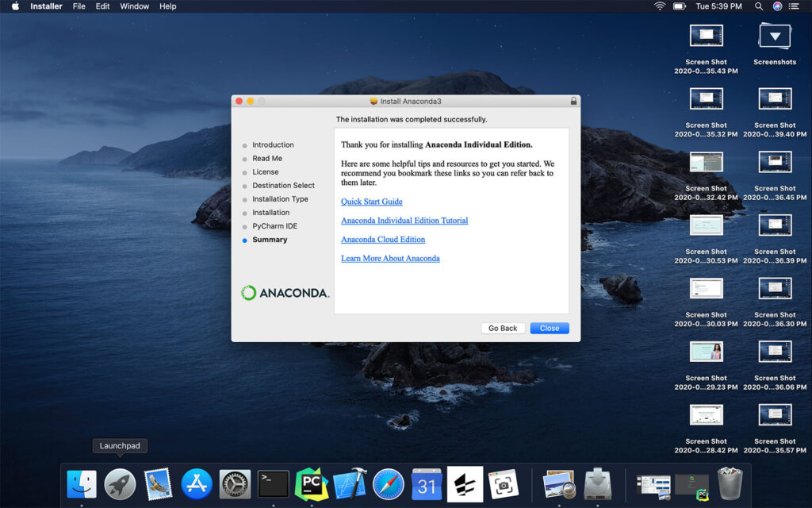This screenshot has height=508, width=812.
Task: Select Screen Shot 2020-0...35.43 PM file
Action: point(706,36)
